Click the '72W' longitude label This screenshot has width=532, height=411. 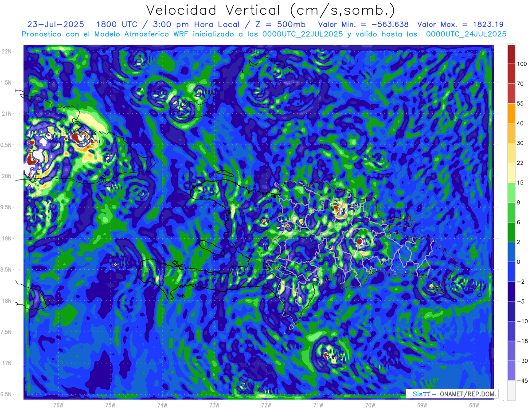[x=266, y=405]
